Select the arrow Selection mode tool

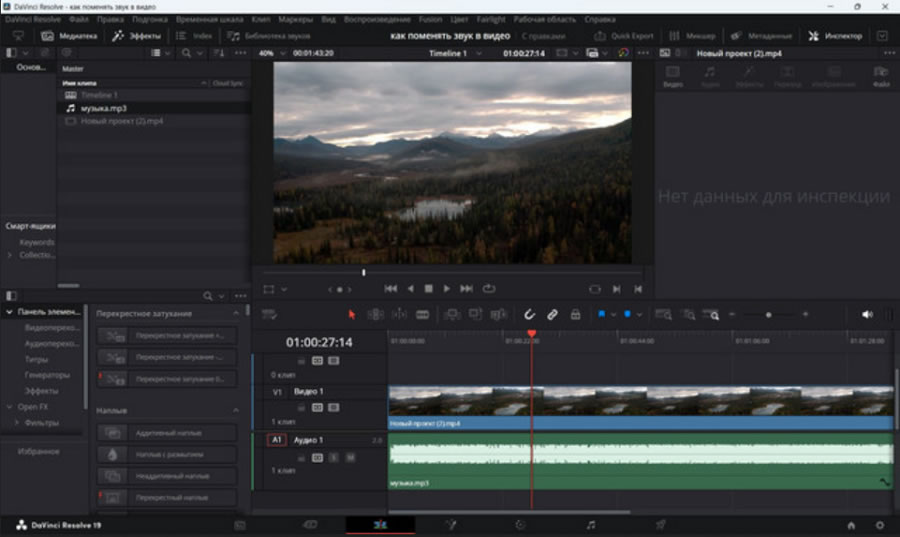pos(352,314)
